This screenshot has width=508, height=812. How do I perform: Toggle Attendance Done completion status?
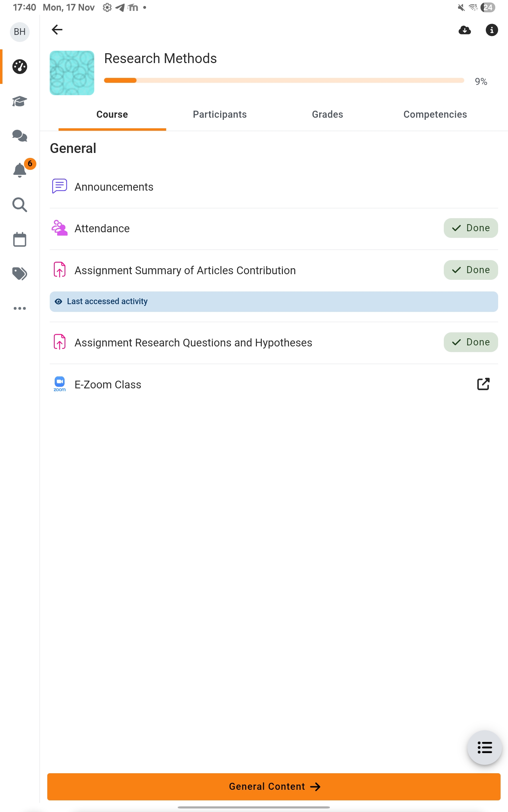click(471, 228)
